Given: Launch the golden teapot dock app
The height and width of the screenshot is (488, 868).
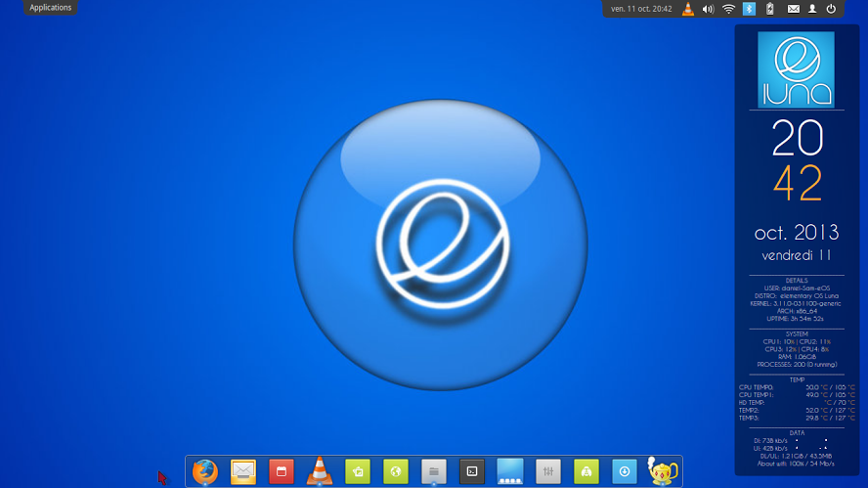Looking at the screenshot, I should click(x=663, y=471).
